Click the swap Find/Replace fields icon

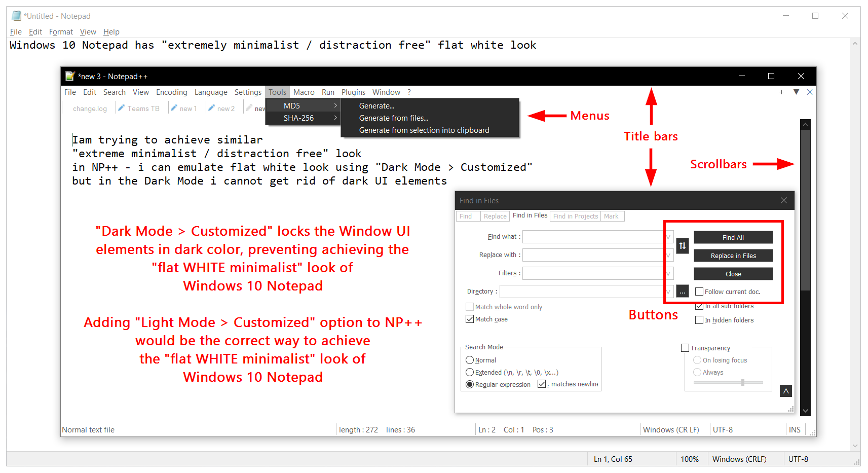pyautogui.click(x=682, y=246)
